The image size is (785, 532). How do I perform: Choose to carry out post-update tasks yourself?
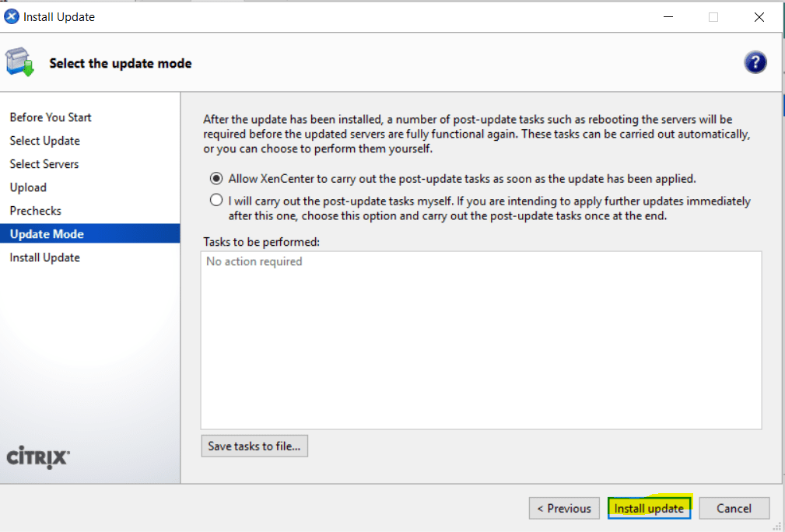pos(216,200)
